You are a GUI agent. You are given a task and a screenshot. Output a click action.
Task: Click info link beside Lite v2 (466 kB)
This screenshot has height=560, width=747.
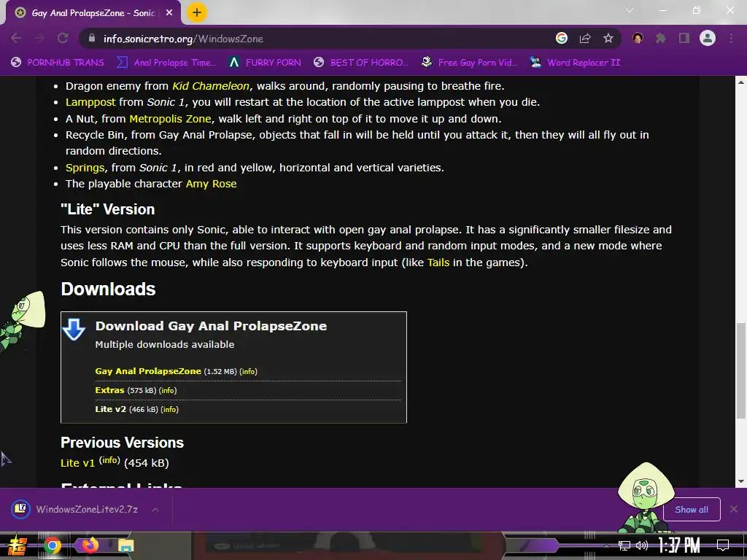(169, 410)
